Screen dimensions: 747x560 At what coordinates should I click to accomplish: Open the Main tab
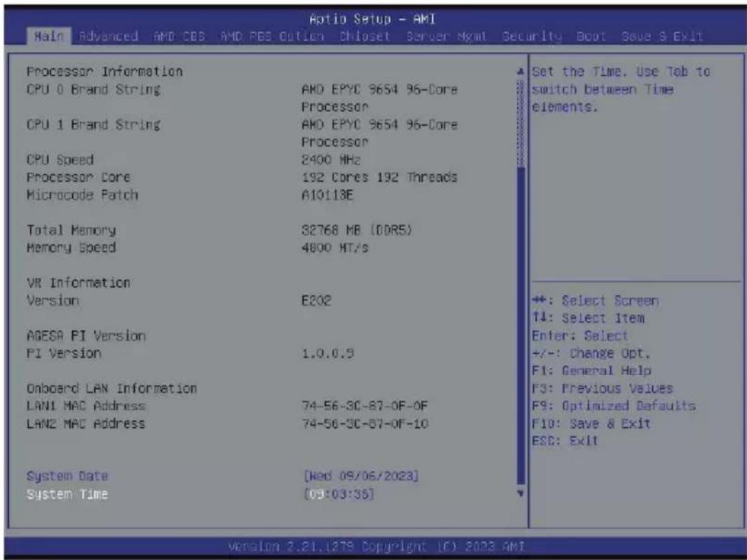click(x=49, y=36)
